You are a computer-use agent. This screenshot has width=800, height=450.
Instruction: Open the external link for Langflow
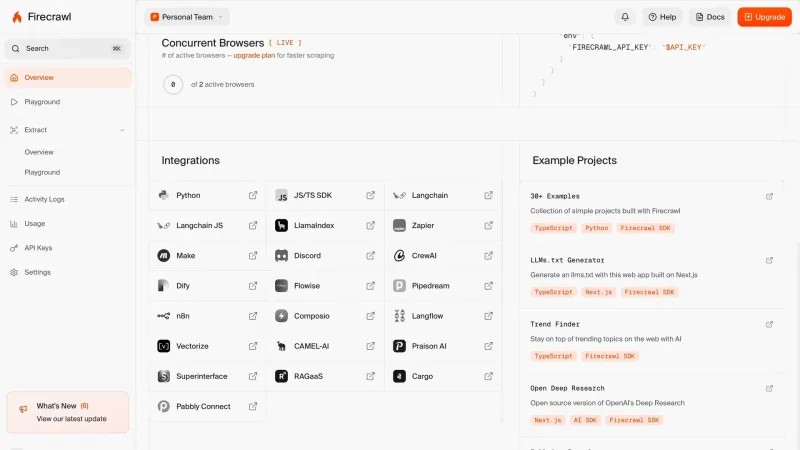[488, 316]
